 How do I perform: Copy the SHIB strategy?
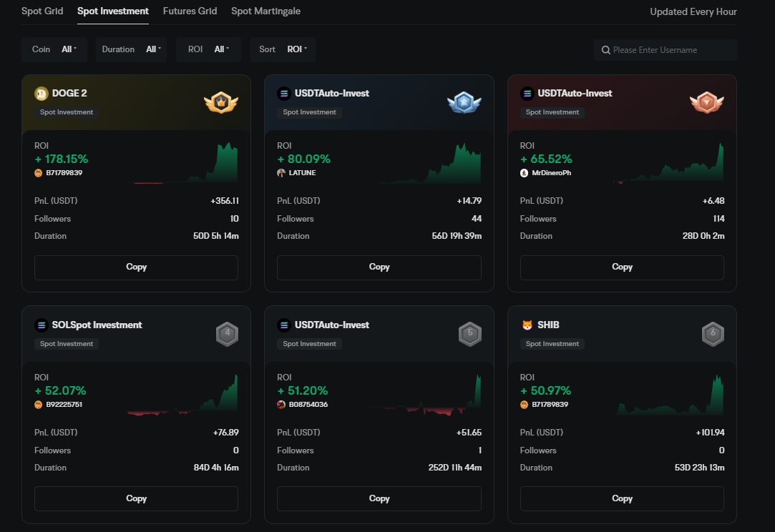click(622, 498)
